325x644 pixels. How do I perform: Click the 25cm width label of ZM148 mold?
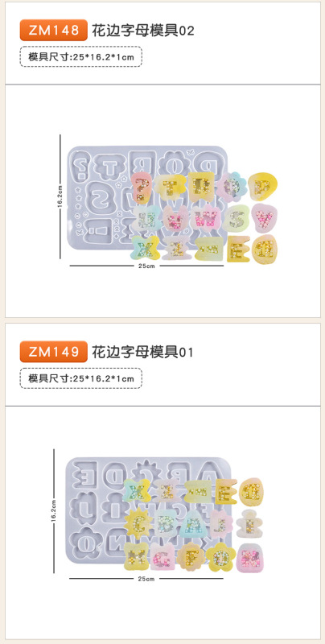(x=146, y=266)
